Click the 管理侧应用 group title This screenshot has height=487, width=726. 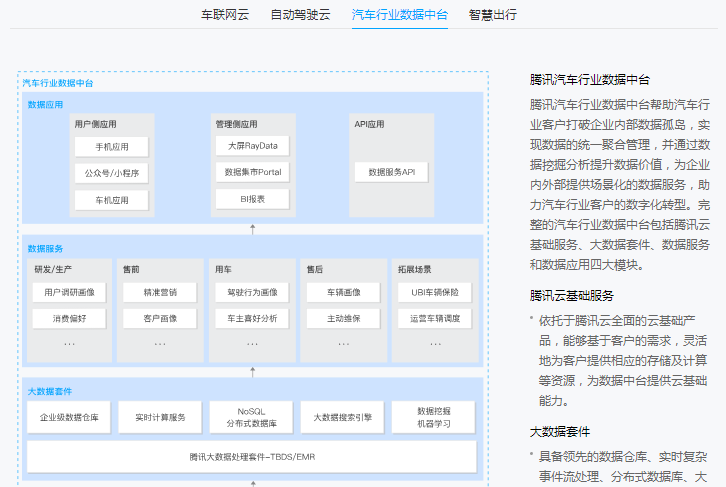coord(236,124)
